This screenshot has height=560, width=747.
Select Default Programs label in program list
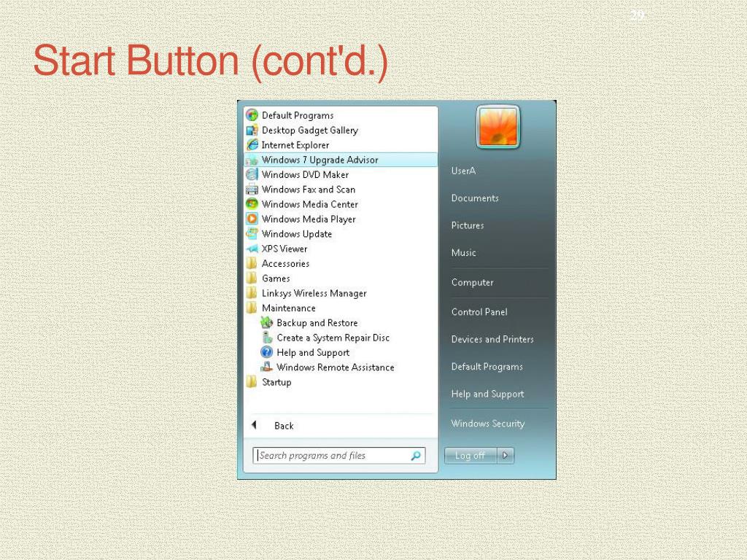click(x=298, y=116)
